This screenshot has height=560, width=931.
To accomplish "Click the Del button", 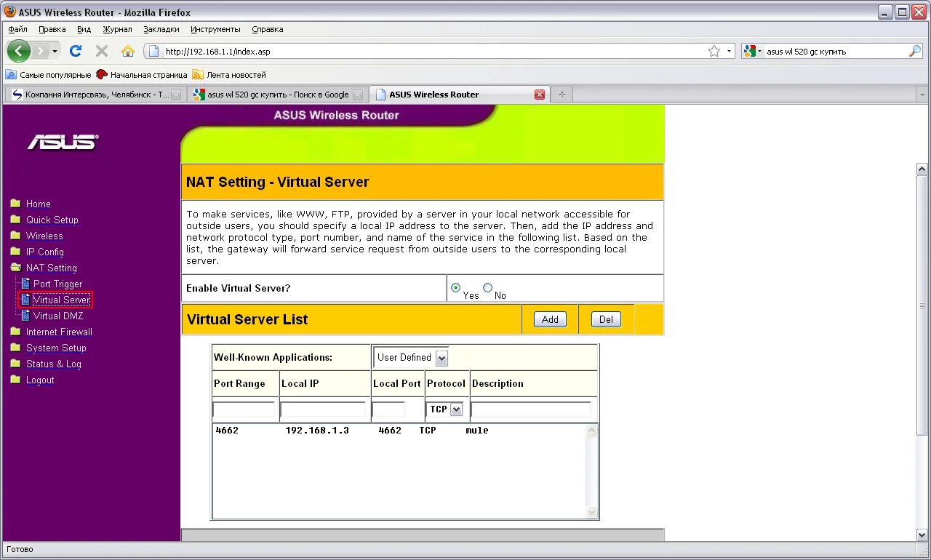I will tap(606, 319).
